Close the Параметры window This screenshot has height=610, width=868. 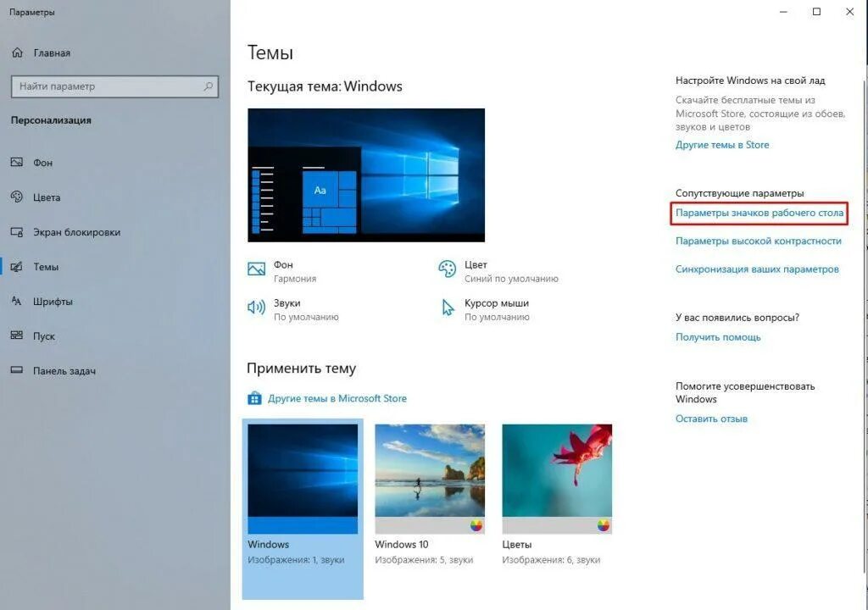pos(849,12)
